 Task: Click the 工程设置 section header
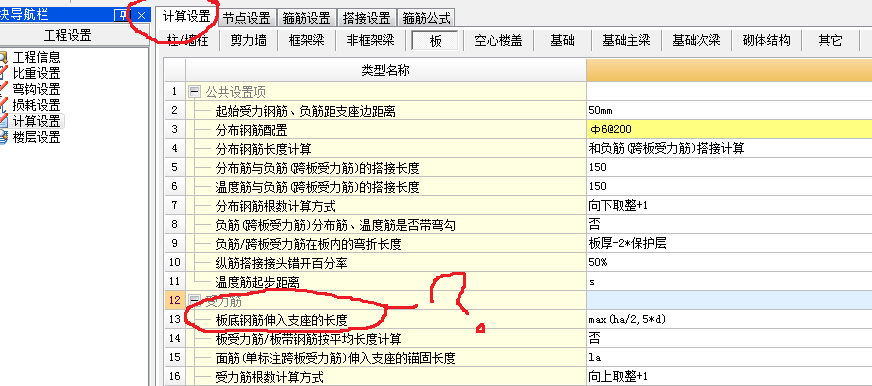point(67,36)
